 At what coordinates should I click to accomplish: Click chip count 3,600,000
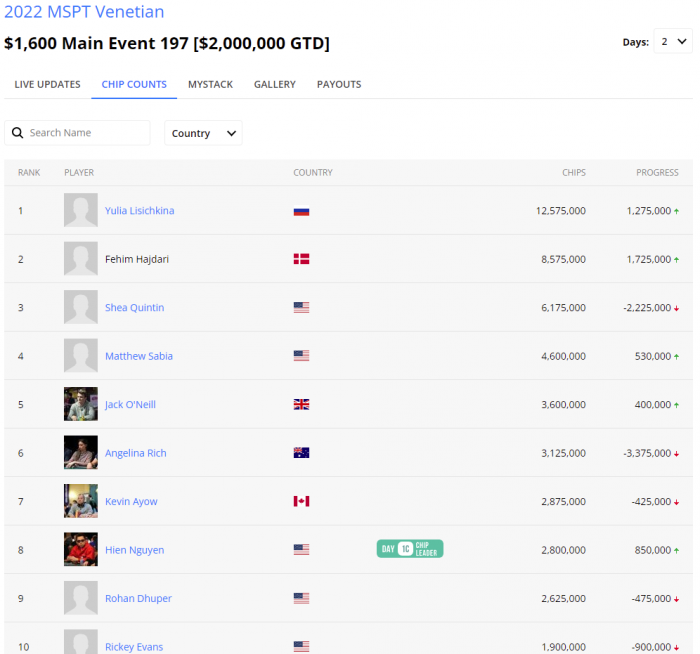point(563,404)
